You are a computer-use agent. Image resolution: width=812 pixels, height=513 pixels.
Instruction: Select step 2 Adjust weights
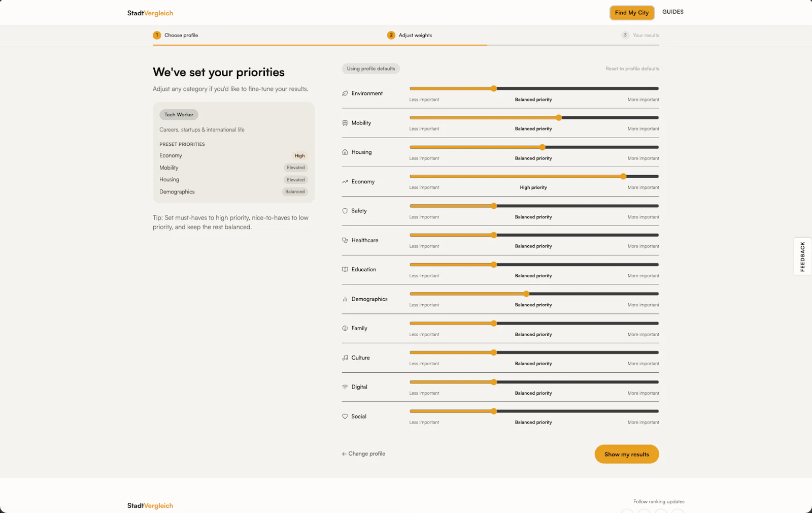(x=410, y=35)
